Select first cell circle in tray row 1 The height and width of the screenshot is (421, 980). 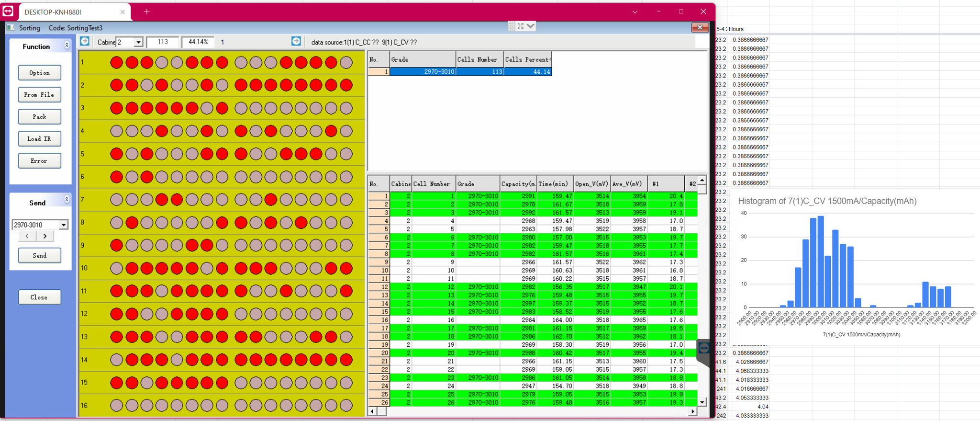[116, 62]
